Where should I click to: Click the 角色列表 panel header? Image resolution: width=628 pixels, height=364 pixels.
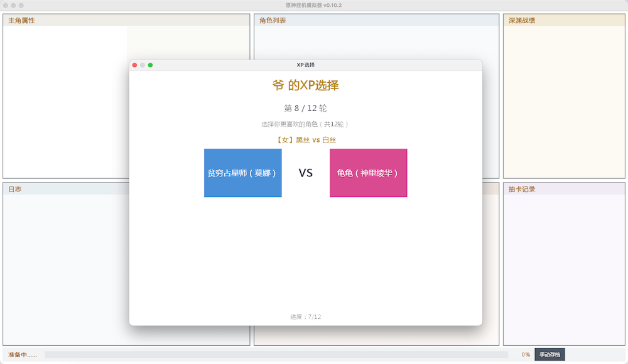pos(376,21)
